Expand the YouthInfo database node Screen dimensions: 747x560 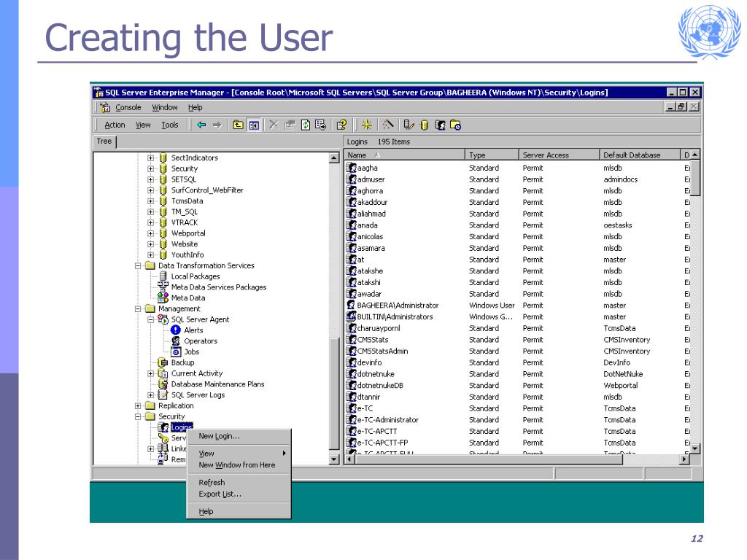150,254
